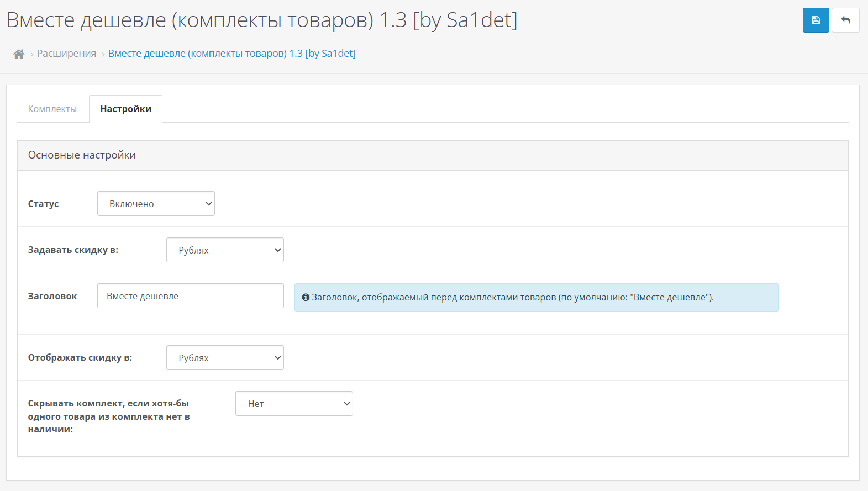
Task: Select the Настройки tab
Action: (x=125, y=109)
